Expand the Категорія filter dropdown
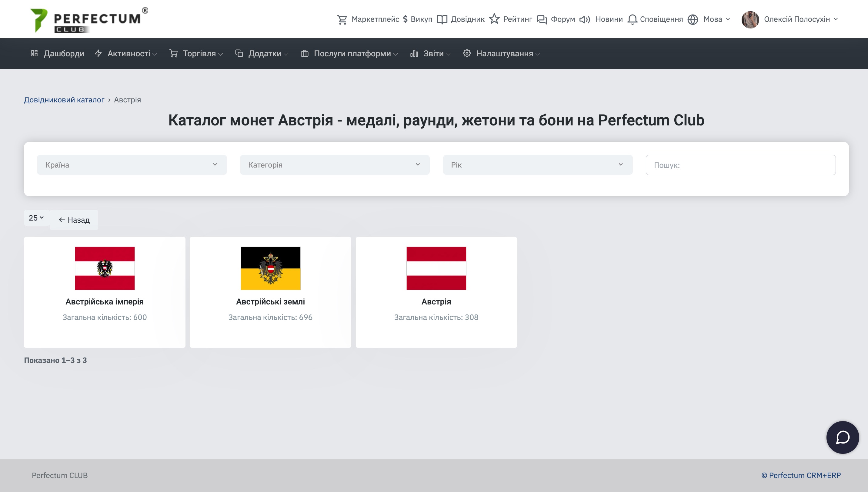Screen dimensions: 868x492 335,165
